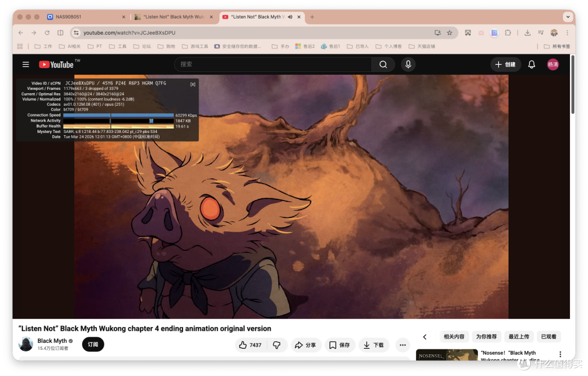This screenshot has height=376, width=588.
Task: Open the 论坛 bookmark folder
Action: (142, 46)
